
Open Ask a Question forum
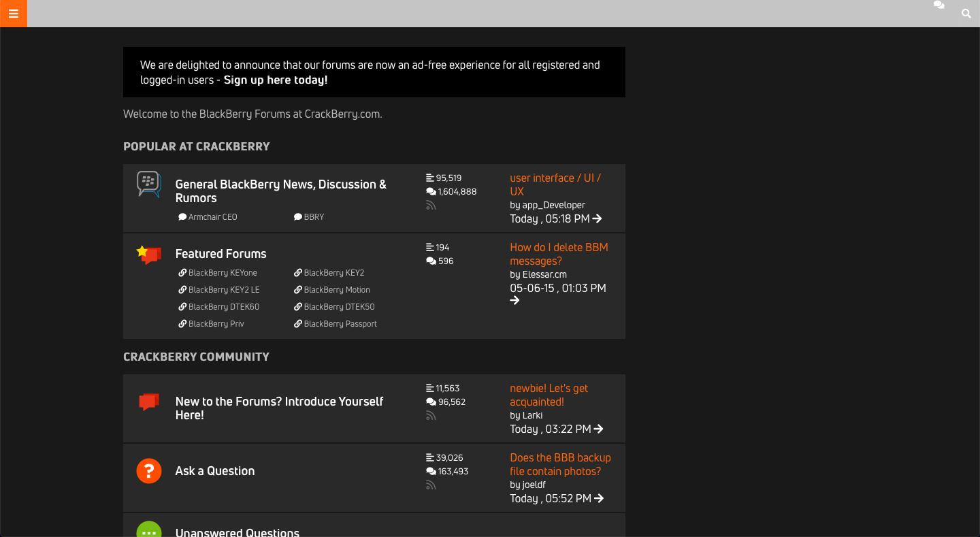tap(215, 471)
